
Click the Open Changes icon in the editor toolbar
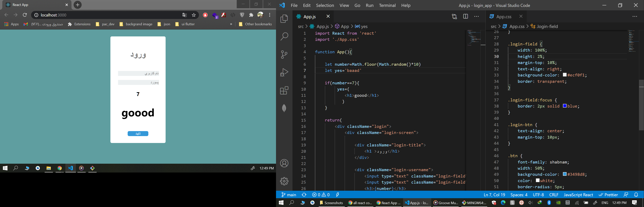pyautogui.click(x=454, y=16)
